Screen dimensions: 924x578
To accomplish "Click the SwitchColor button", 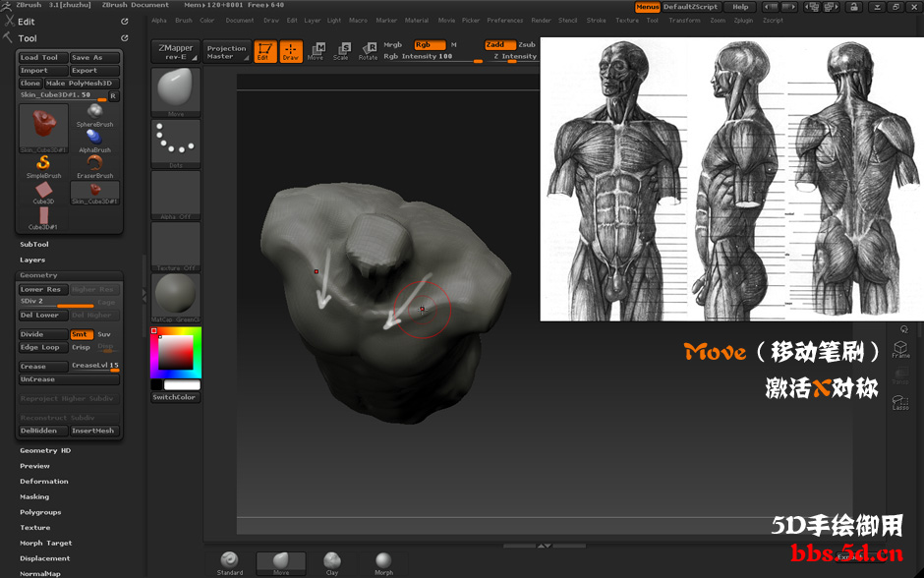I will tap(175, 398).
